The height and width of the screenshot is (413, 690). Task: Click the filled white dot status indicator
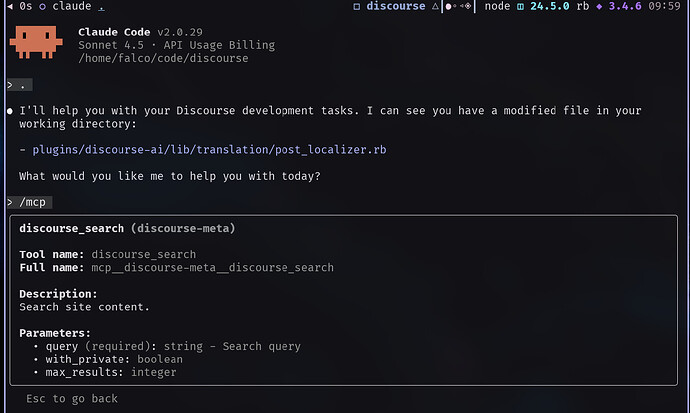pyautogui.click(x=448, y=7)
